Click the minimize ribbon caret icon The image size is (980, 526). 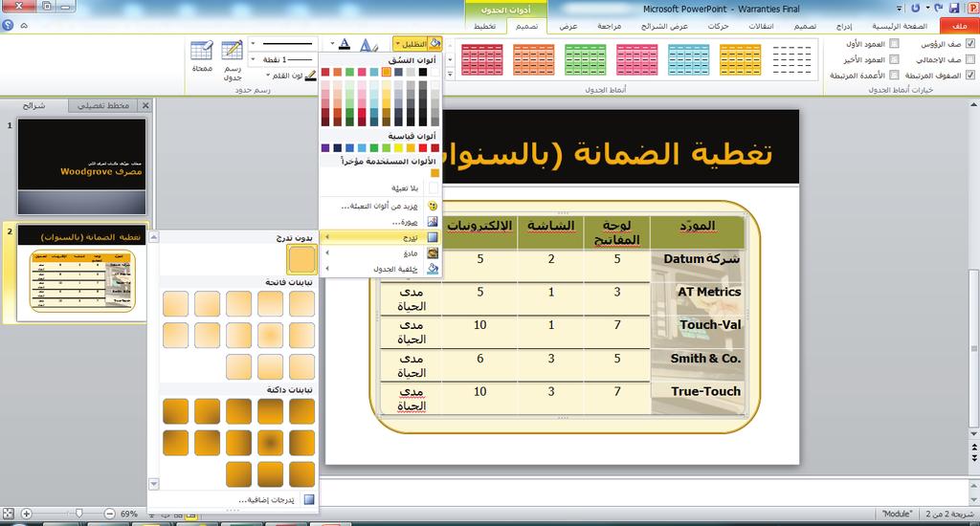point(24,26)
